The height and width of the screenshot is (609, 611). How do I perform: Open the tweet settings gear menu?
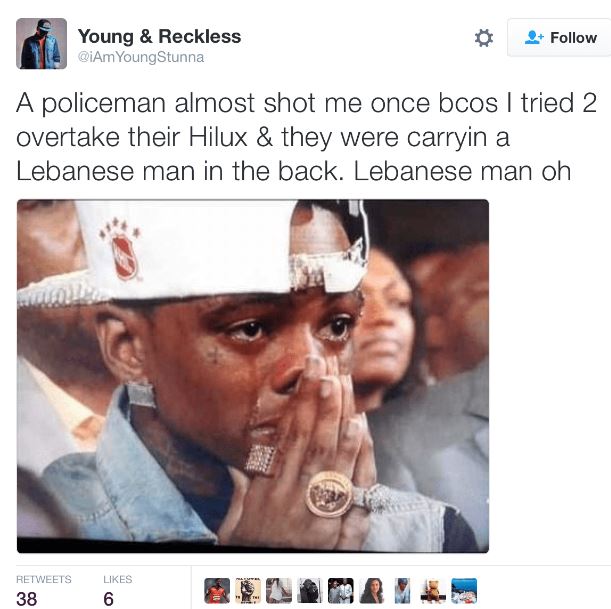click(484, 38)
